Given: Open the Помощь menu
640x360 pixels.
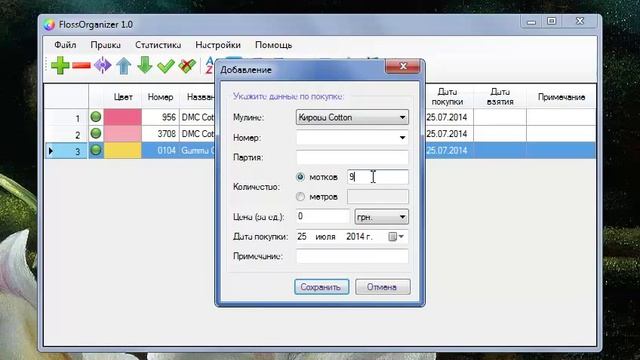Looking at the screenshot, I should coord(273,45).
